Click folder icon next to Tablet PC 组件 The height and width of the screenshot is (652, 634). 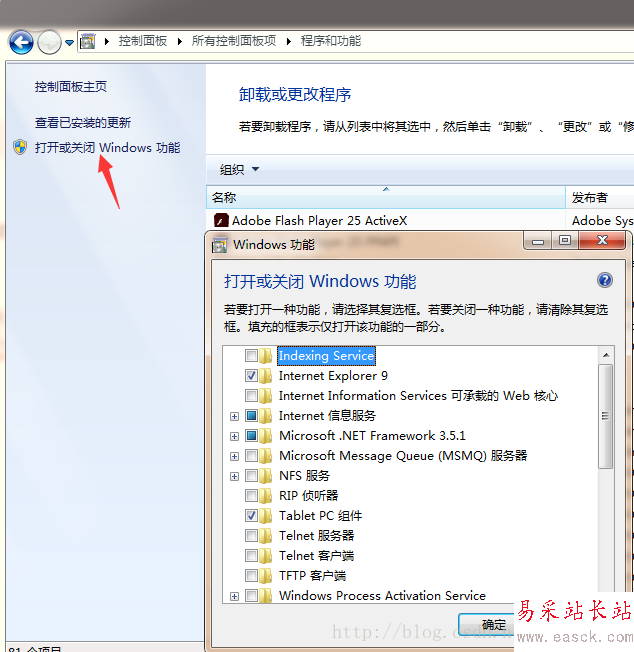coord(265,516)
